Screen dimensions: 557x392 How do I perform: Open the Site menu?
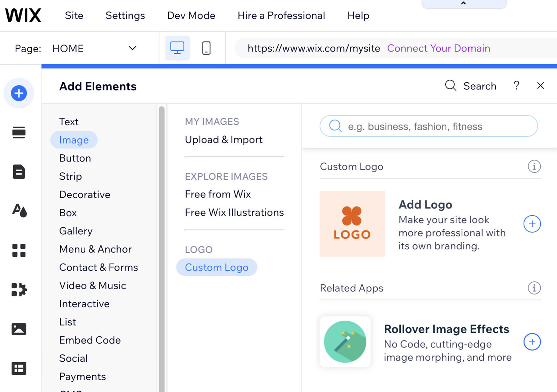click(74, 16)
